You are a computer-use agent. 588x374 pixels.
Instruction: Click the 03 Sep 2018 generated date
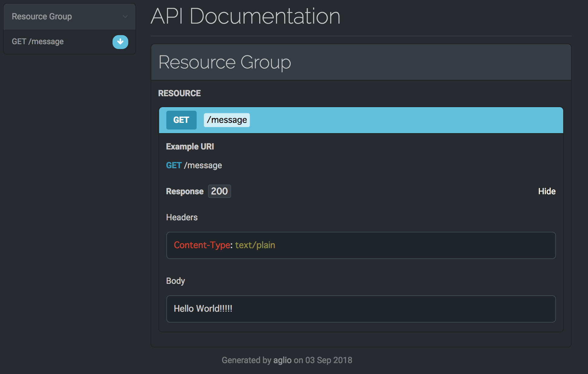pos(329,360)
